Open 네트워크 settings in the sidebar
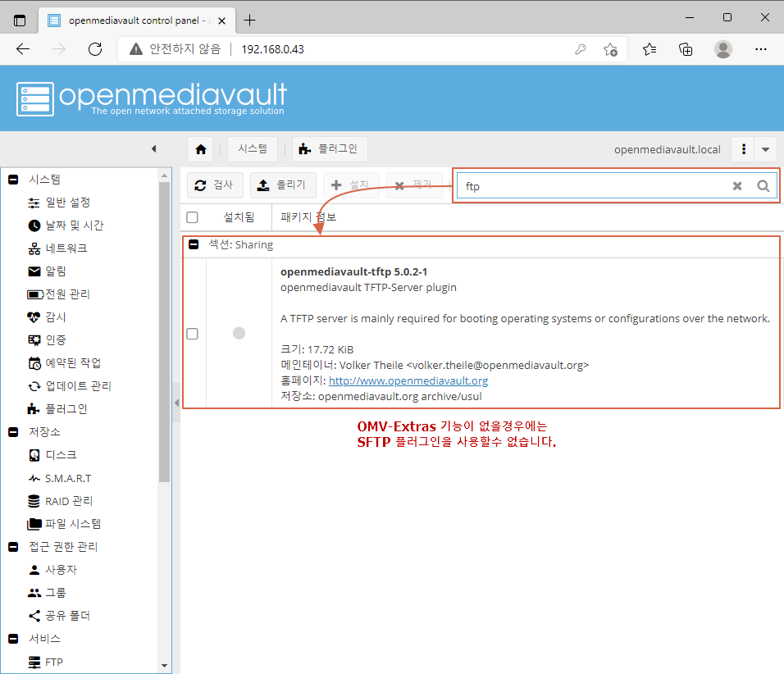 pyautogui.click(x=57, y=248)
